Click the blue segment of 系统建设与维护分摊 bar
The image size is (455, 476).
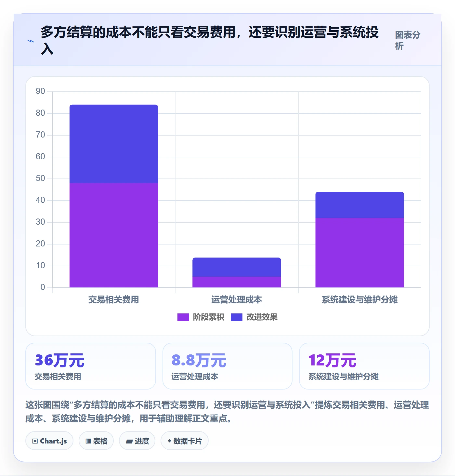pyautogui.click(x=359, y=205)
